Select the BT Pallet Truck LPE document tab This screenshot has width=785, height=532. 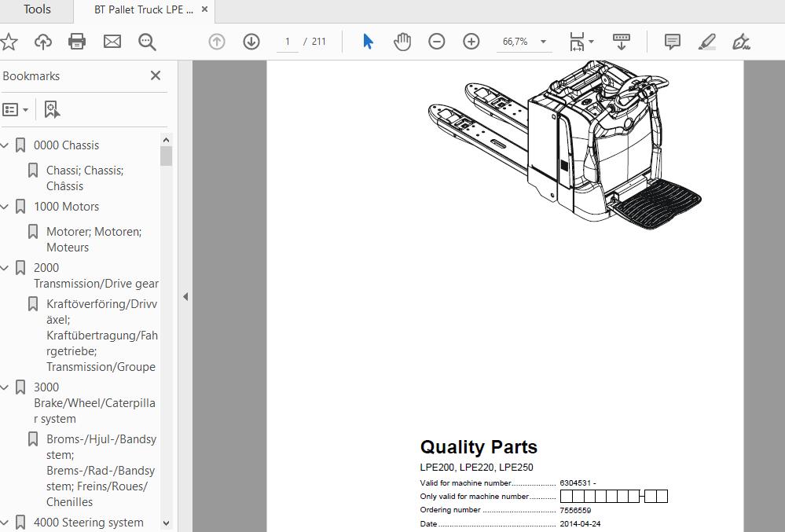143,9
